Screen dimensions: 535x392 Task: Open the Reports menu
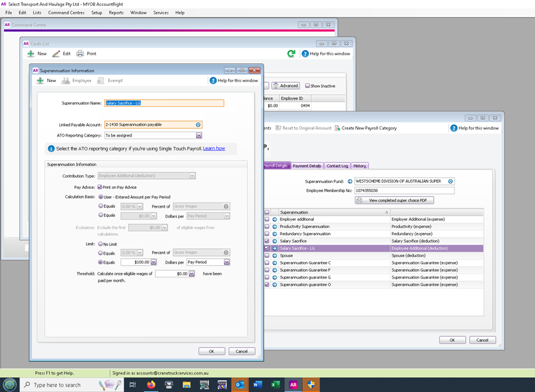(116, 12)
